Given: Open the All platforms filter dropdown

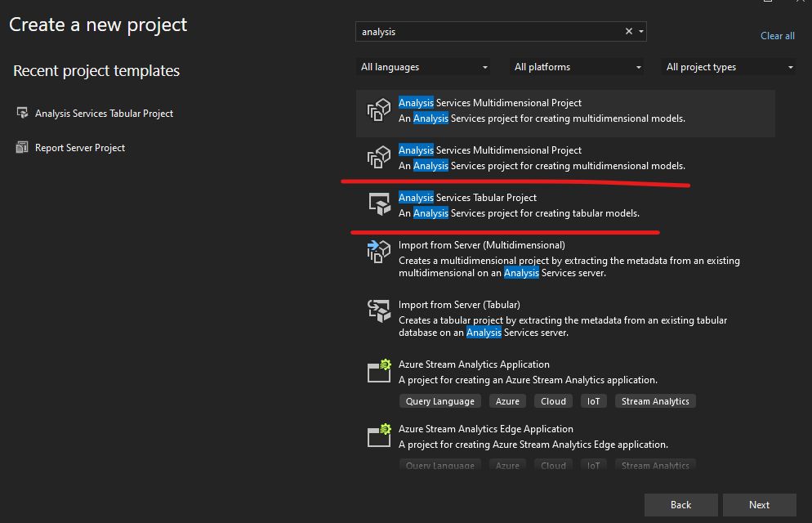Looking at the screenshot, I should coord(577,67).
